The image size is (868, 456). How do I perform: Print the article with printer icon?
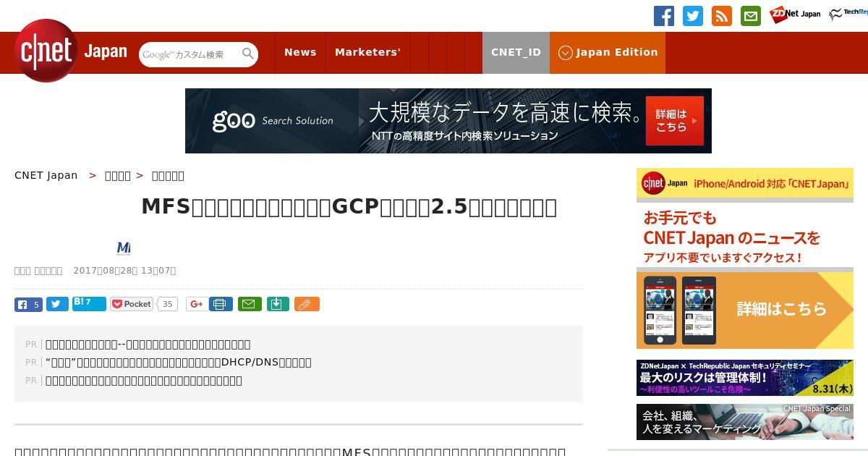pyautogui.click(x=221, y=304)
